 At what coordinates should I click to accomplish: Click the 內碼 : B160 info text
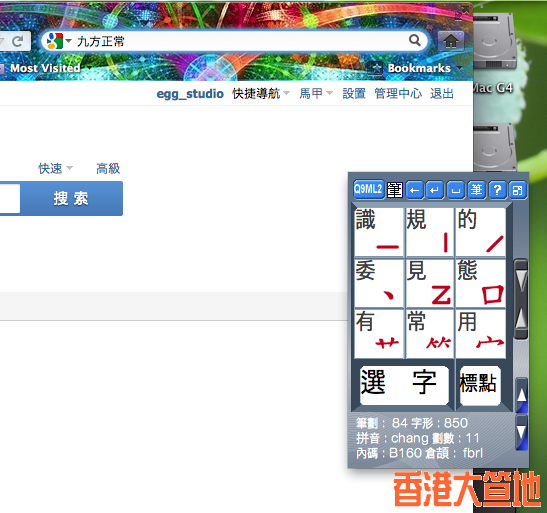click(389, 453)
